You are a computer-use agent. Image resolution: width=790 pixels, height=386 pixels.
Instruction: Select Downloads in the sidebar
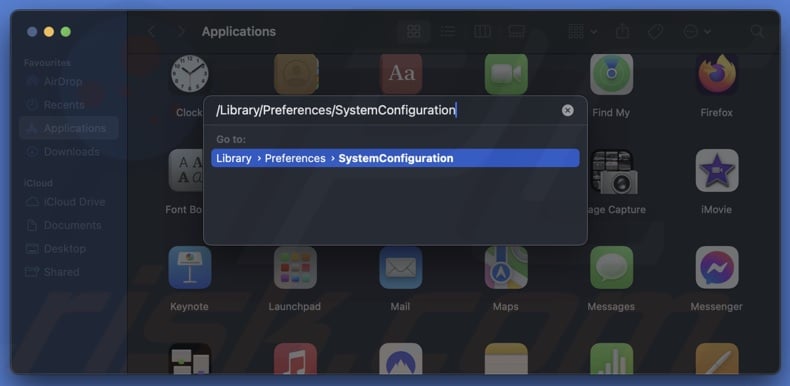pos(69,151)
